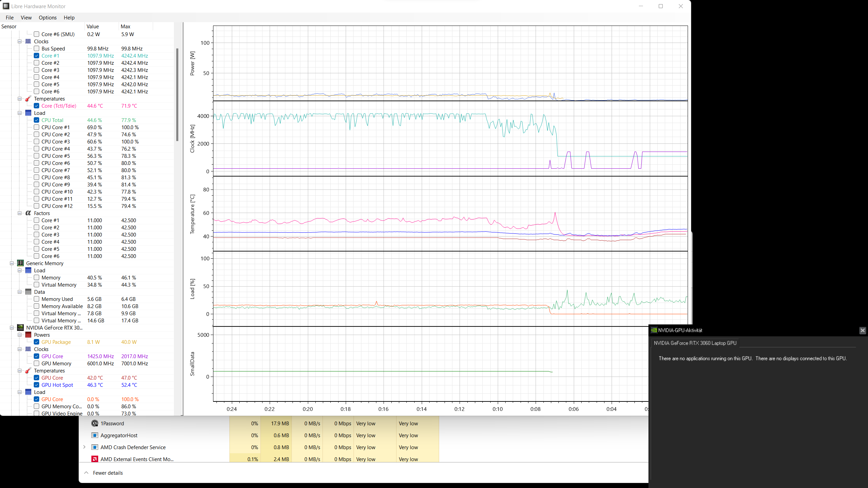Click the CPU Temperatures thermometer icon
868x488 pixels.
pyautogui.click(x=28, y=98)
